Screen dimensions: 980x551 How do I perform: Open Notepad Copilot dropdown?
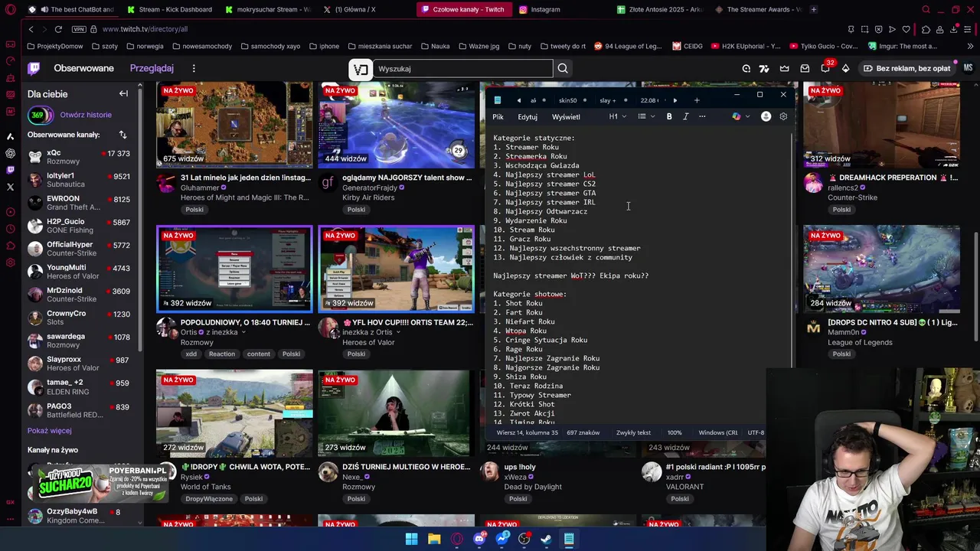740,116
